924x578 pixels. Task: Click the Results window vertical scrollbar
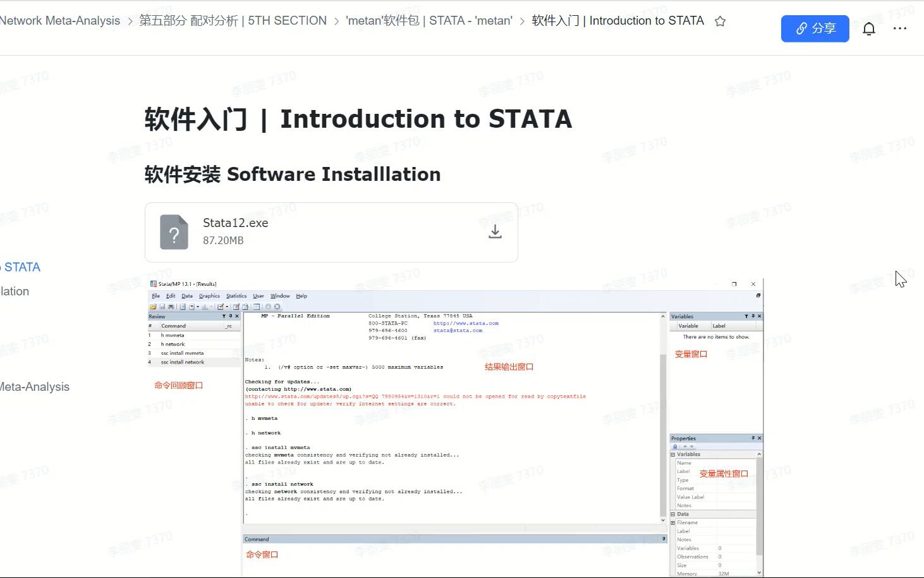pos(663,417)
